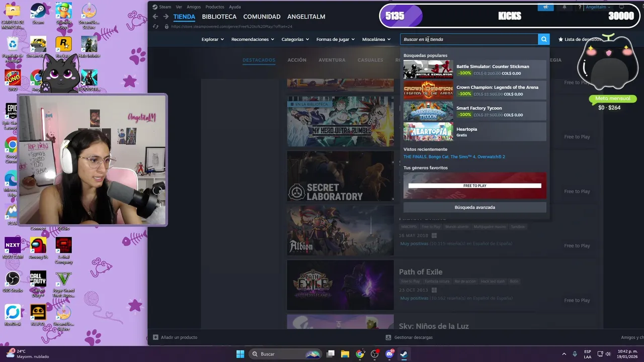Go to the TIENDA section

[x=184, y=17]
